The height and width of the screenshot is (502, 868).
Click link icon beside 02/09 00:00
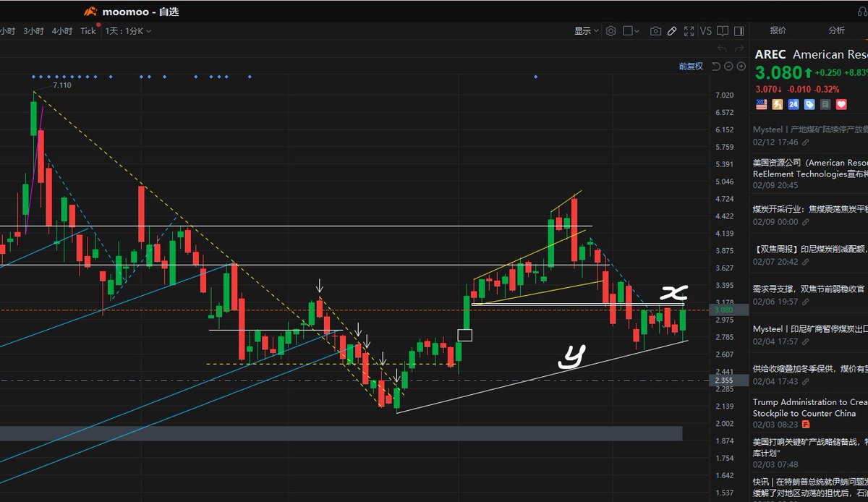pos(805,222)
